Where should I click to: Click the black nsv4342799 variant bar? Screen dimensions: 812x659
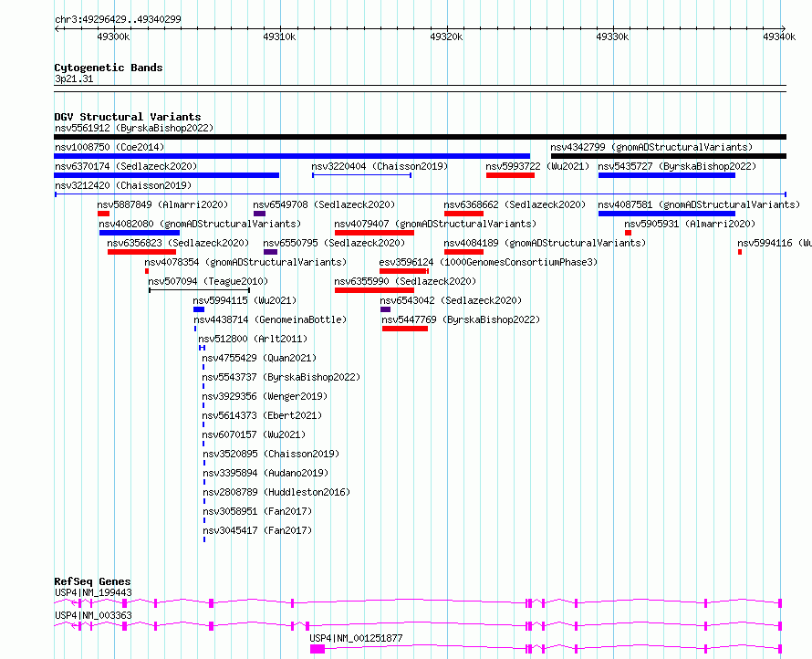[x=669, y=156]
